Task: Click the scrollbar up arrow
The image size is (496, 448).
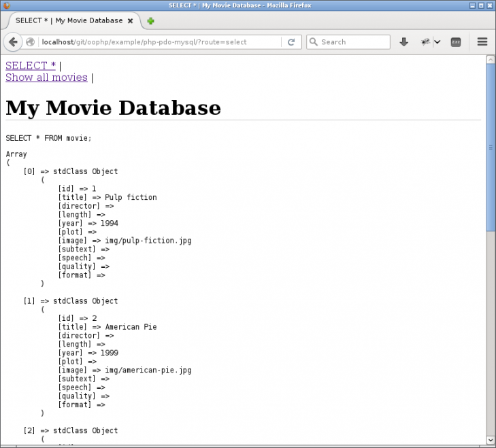Action: [491, 59]
